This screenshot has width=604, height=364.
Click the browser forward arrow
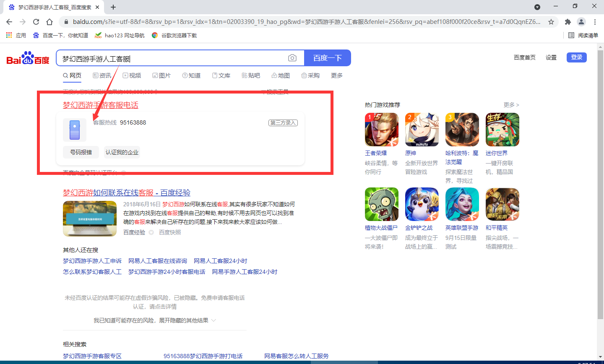[23, 22]
